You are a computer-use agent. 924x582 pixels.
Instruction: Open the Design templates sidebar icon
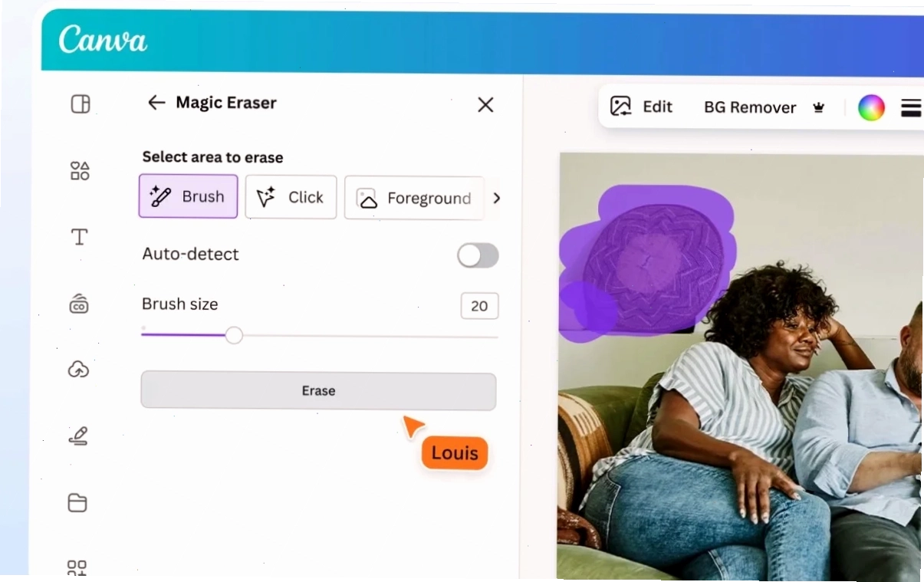81,104
